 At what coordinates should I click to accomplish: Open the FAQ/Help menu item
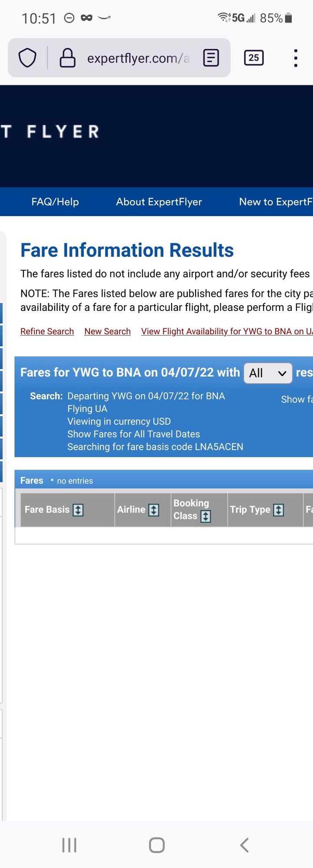[x=55, y=202]
